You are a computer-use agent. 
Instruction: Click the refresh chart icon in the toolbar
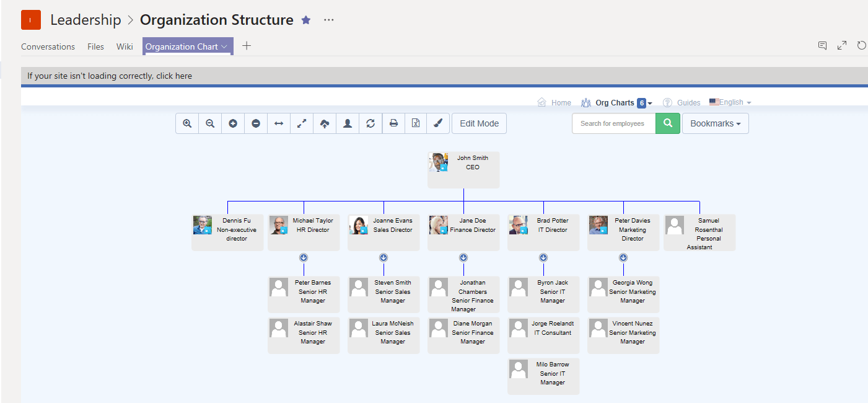point(370,123)
